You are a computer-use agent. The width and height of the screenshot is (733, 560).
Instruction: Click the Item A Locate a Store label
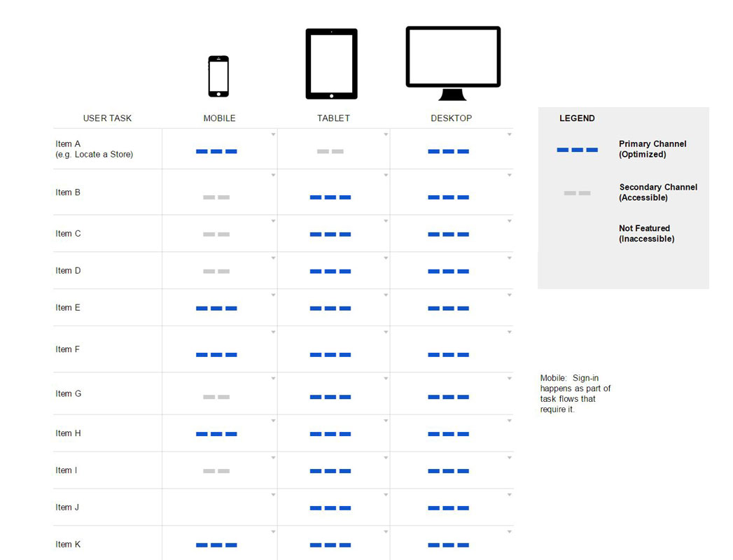tap(94, 149)
